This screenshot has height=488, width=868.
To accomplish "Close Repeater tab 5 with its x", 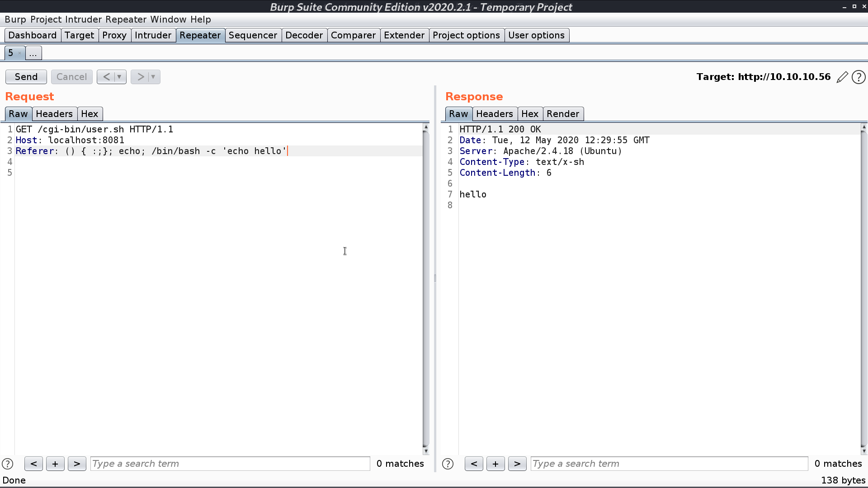I will 19,53.
